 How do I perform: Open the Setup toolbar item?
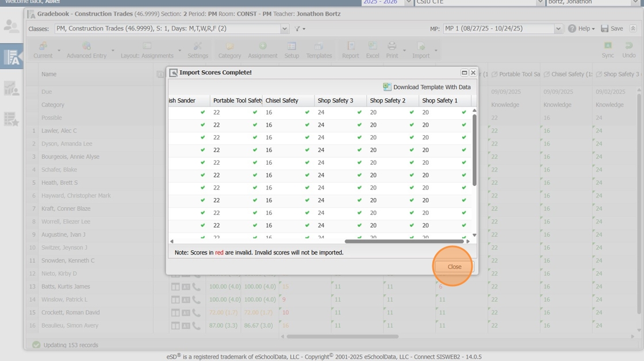coord(292,50)
